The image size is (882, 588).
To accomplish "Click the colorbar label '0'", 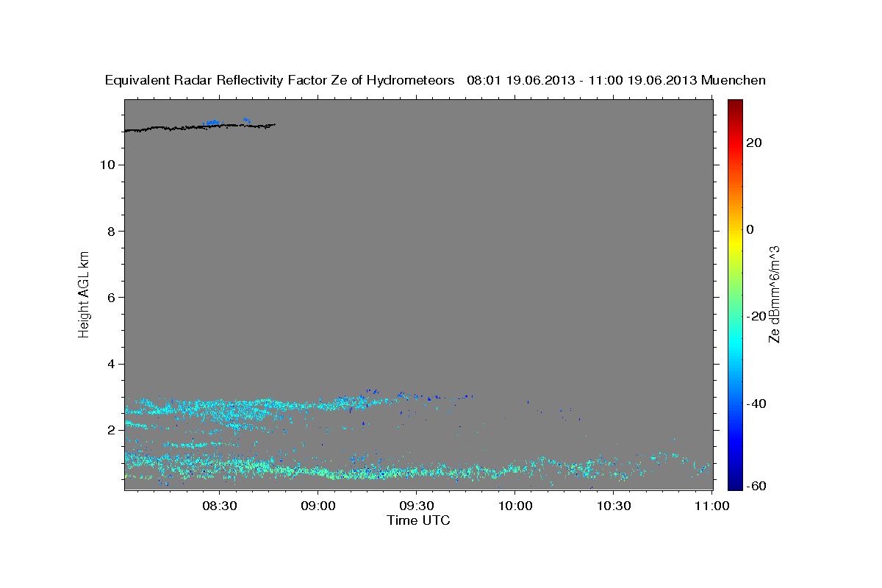I will [x=750, y=229].
